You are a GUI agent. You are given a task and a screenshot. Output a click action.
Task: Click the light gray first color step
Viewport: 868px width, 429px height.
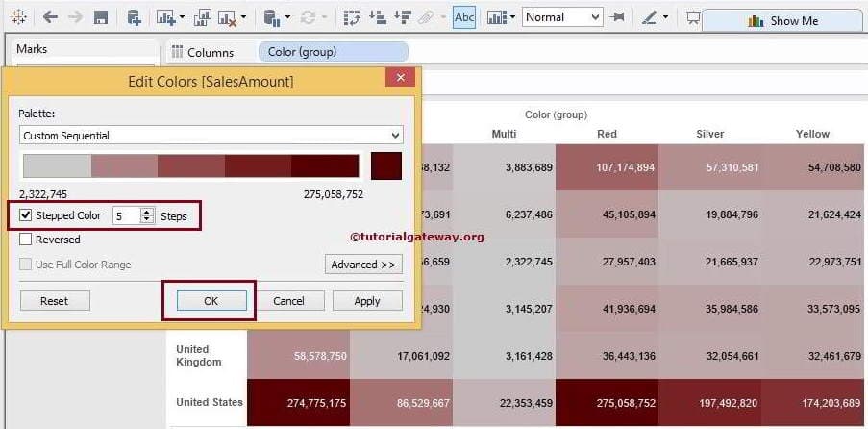click(57, 165)
